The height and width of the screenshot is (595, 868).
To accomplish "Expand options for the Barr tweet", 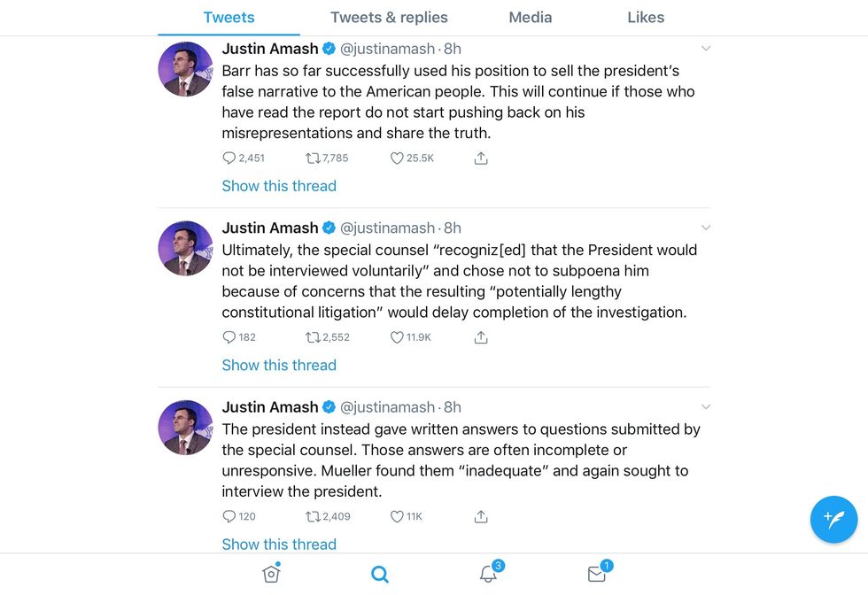I will tap(706, 49).
